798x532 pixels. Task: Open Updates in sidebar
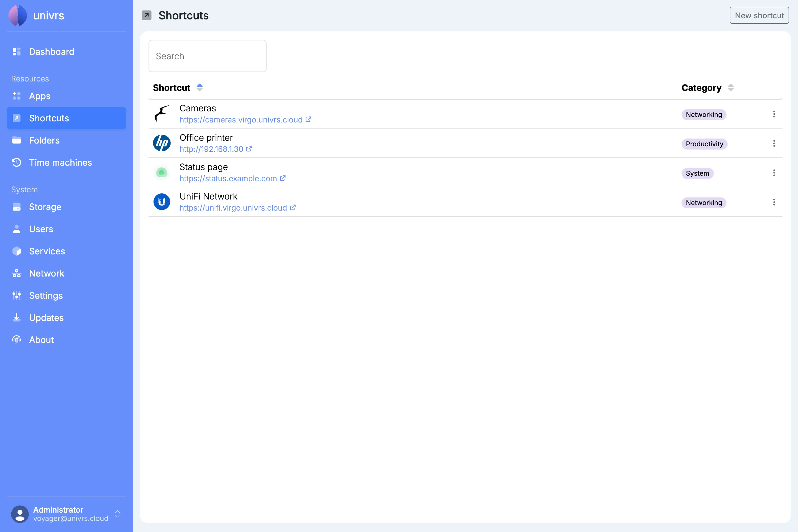[66, 318]
